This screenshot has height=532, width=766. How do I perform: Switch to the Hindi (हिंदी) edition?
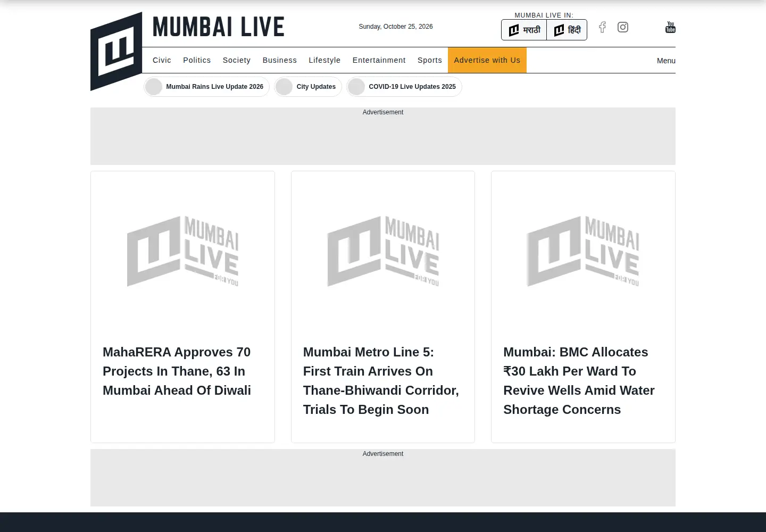[567, 30]
